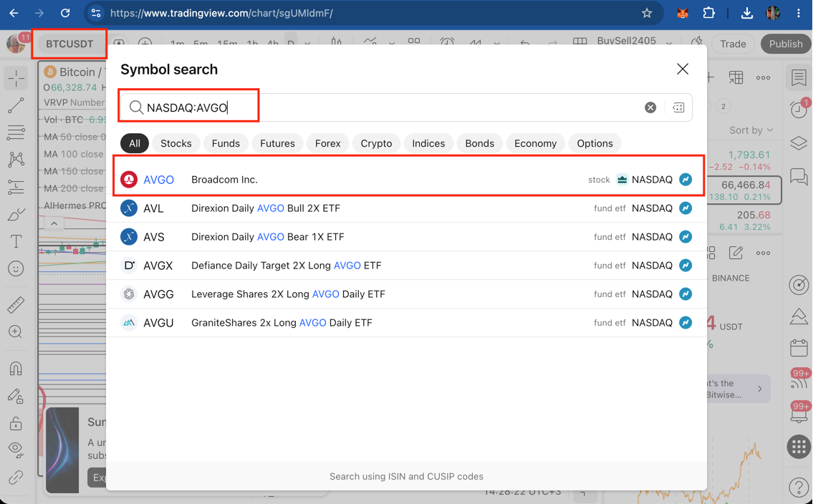Click the Publish button
This screenshot has height=504, width=813.
[x=786, y=44]
